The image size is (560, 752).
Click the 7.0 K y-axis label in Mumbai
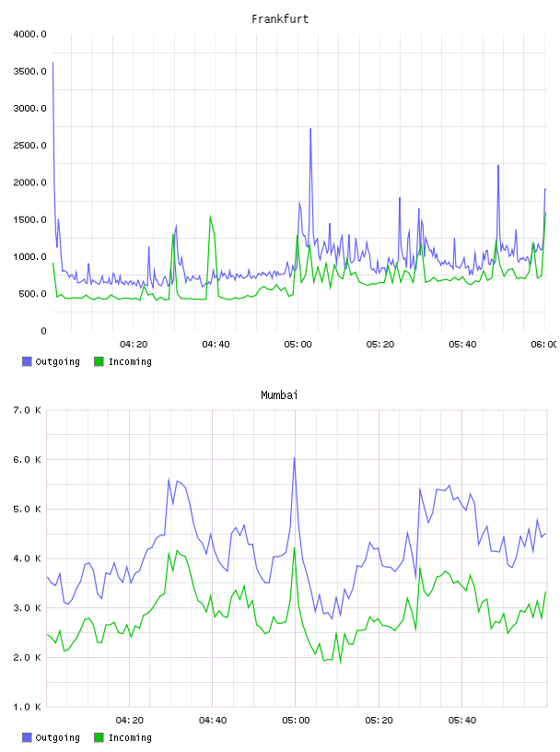point(28,410)
